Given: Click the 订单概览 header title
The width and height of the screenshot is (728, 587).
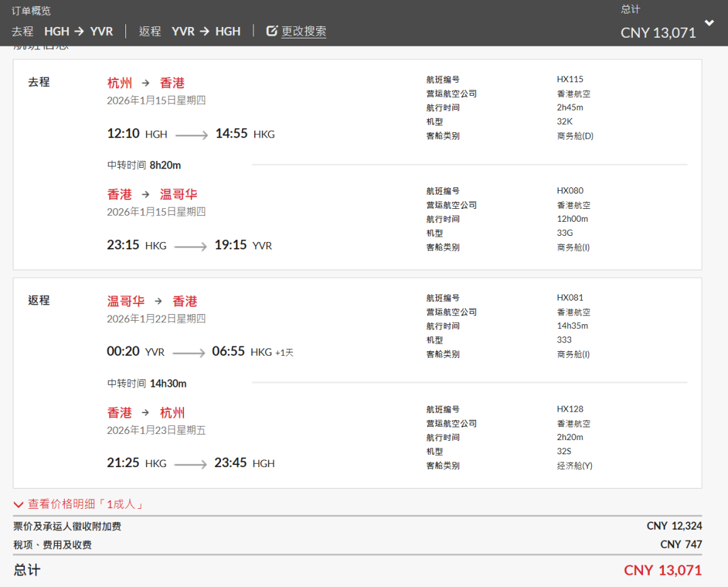Looking at the screenshot, I should point(31,11).
